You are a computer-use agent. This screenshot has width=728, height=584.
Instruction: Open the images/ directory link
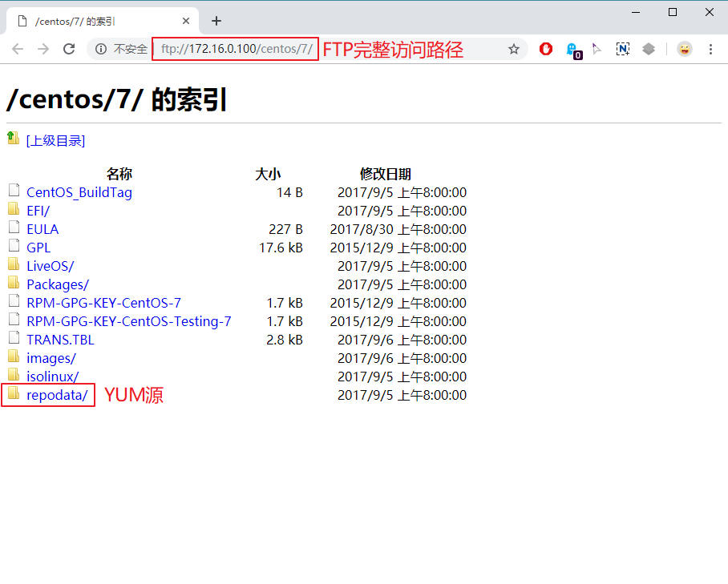coord(51,358)
